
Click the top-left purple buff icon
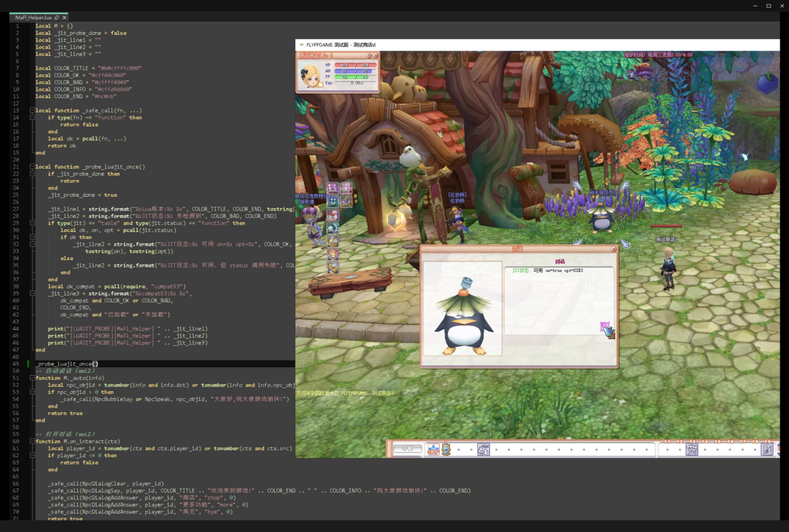point(332,188)
